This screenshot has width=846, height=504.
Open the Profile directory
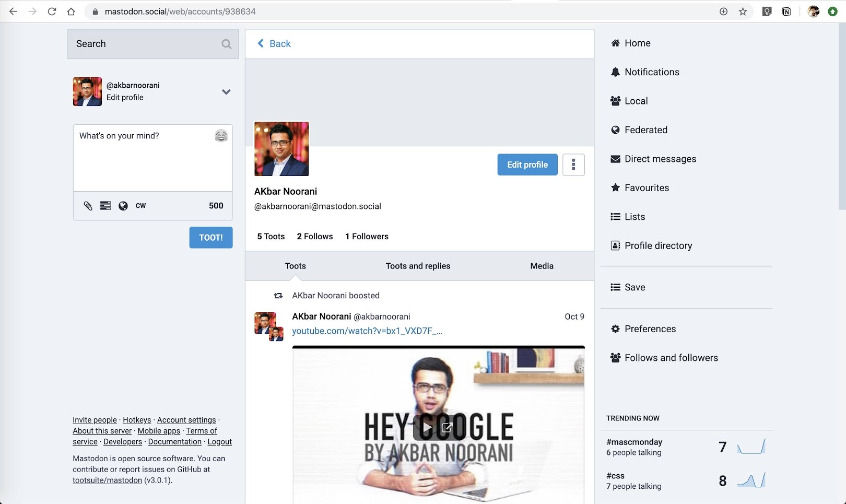point(651,245)
